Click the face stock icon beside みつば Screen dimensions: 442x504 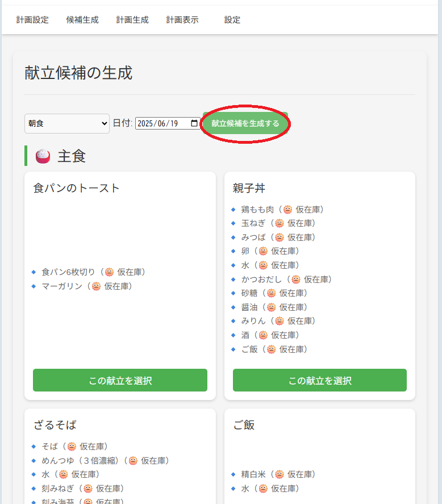click(280, 237)
